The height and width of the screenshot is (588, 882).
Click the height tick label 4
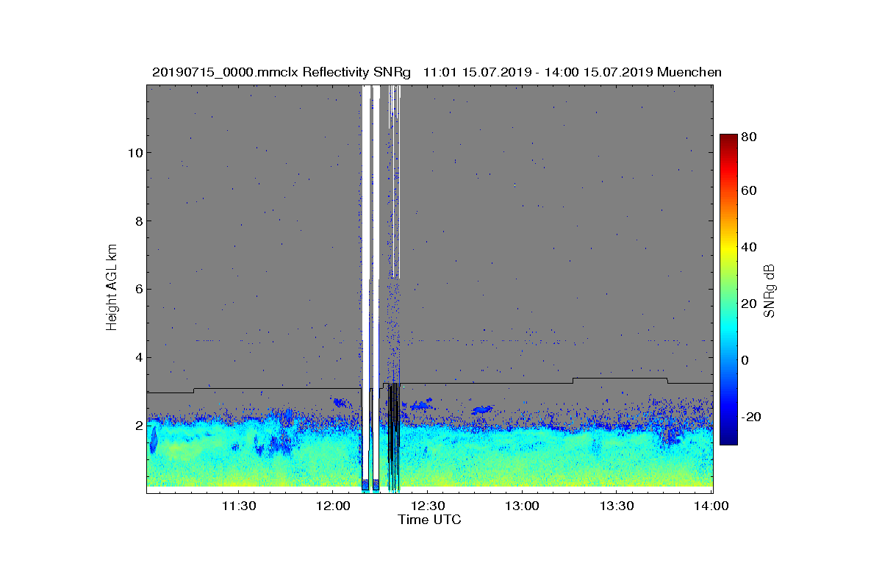pos(137,357)
